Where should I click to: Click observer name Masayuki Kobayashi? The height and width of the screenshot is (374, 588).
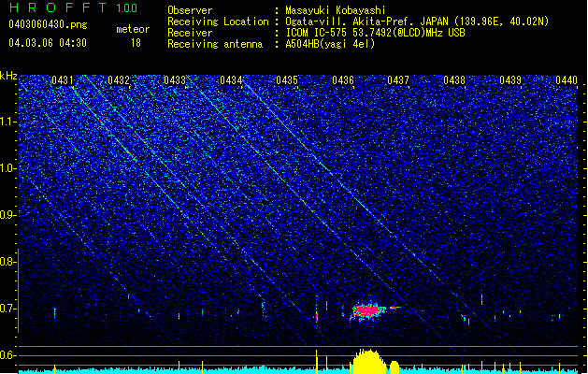click(336, 10)
